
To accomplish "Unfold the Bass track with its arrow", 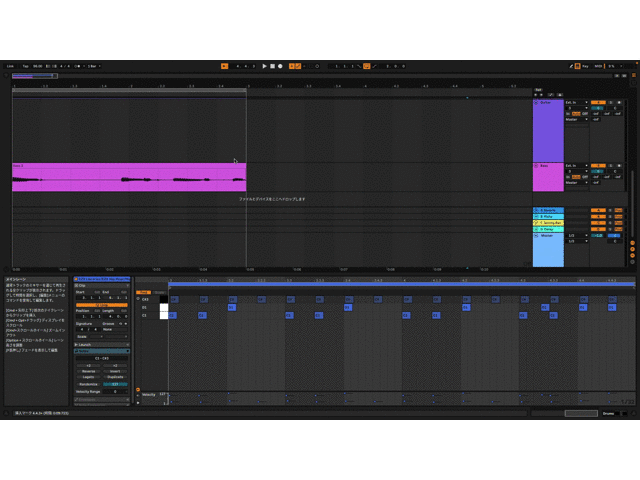I will point(536,166).
